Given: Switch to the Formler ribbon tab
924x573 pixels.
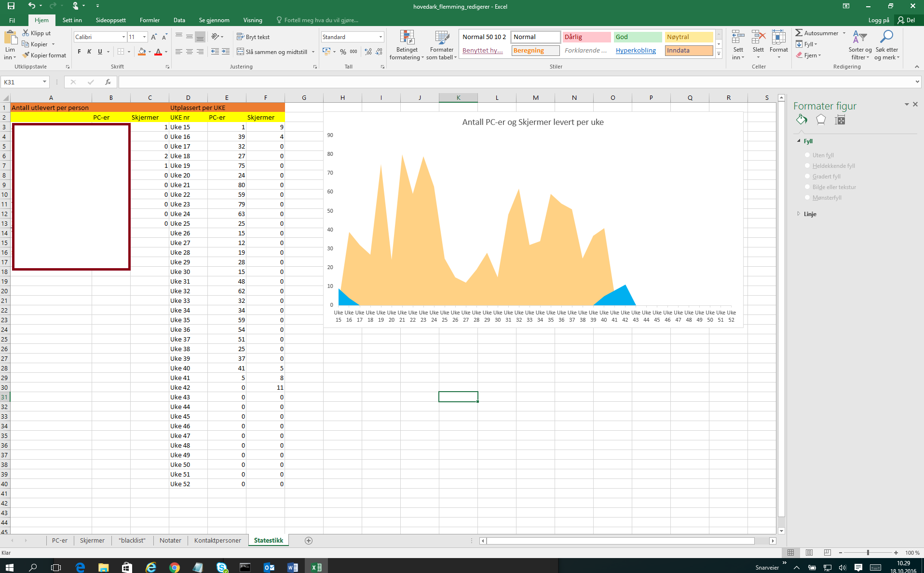Looking at the screenshot, I should [149, 20].
